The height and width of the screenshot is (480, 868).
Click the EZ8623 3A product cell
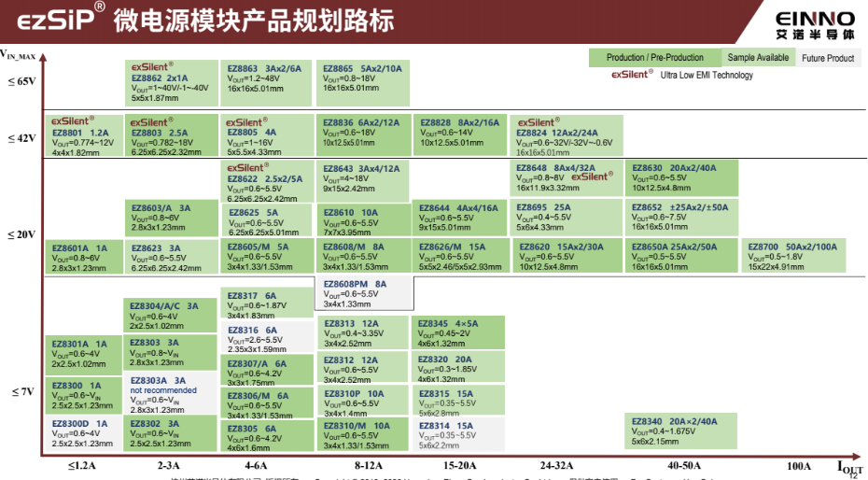tap(172, 256)
